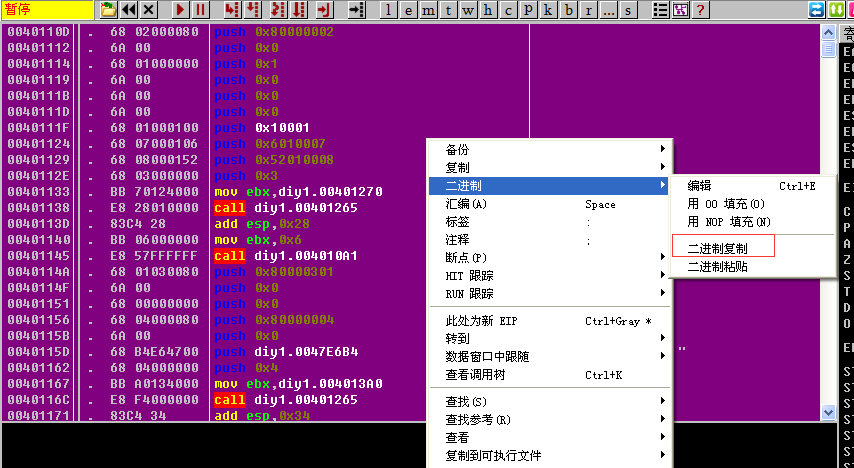854x468 pixels.
Task: Open the Memory map with the m button
Action: tap(429, 9)
